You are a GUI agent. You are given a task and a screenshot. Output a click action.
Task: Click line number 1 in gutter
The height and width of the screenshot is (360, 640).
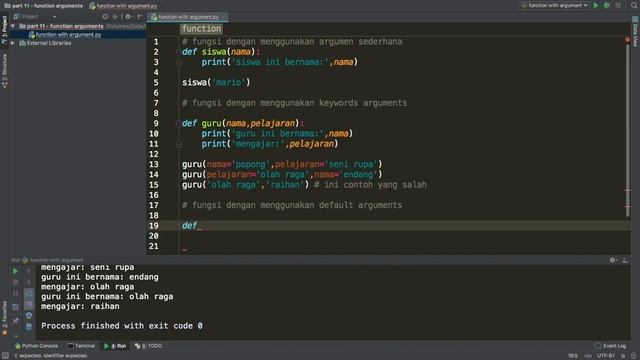(156, 42)
